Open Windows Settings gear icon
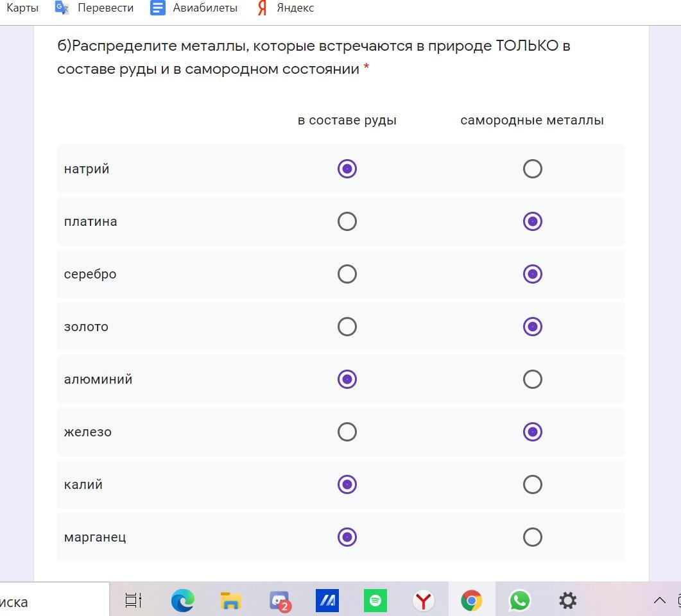The height and width of the screenshot is (616, 681). 568,601
